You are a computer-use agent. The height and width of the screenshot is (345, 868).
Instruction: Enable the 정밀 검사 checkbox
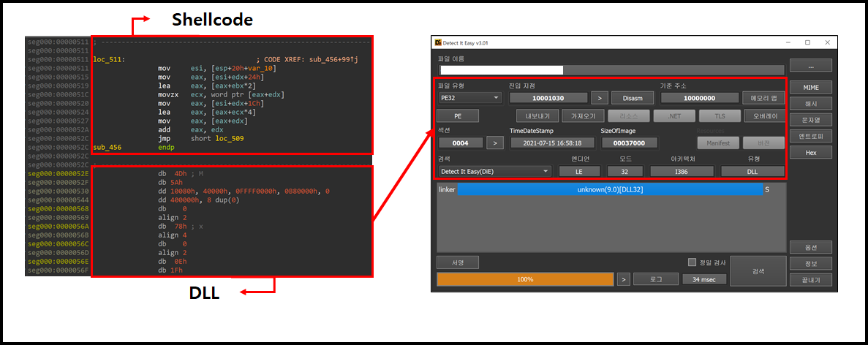pyautogui.click(x=692, y=262)
